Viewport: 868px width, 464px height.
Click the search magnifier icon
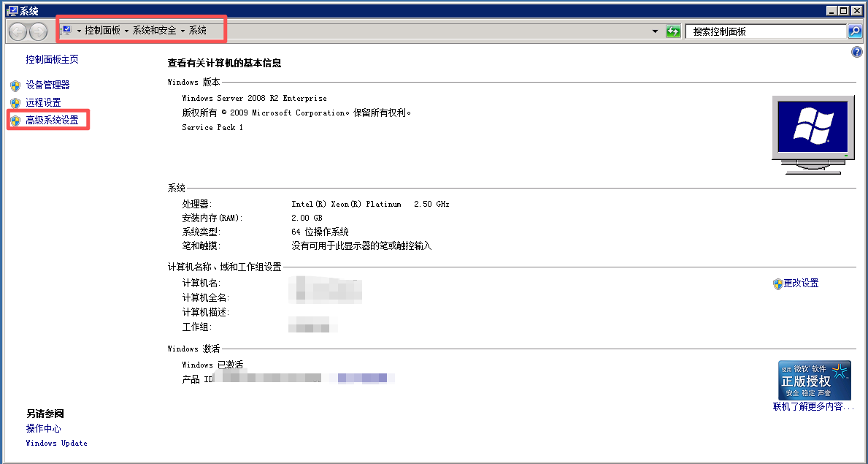(855, 31)
